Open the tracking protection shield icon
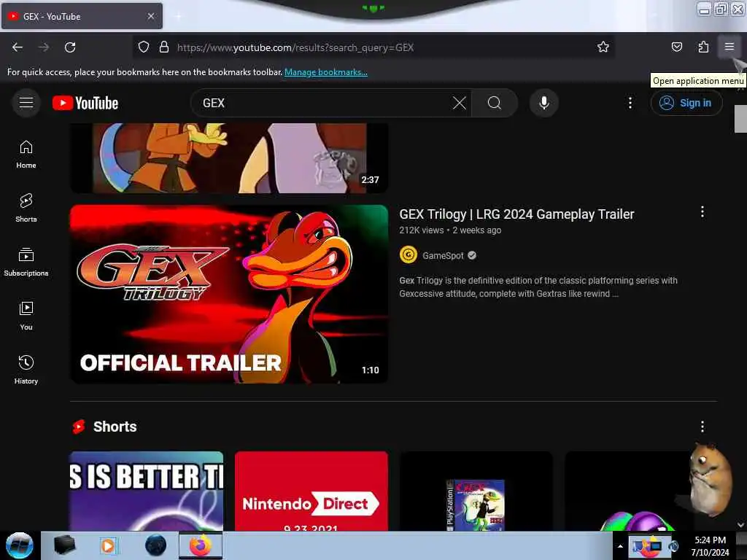Screen dimensions: 747x560 tap(144, 47)
